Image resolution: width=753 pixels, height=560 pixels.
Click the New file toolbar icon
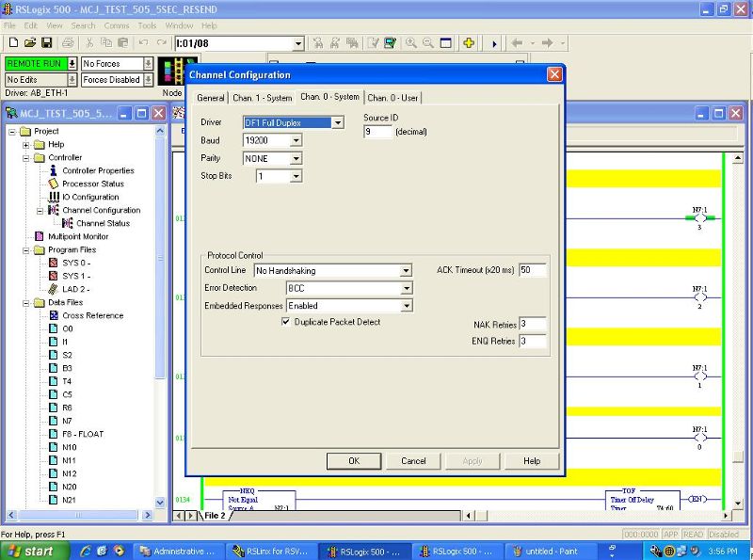pos(13,42)
